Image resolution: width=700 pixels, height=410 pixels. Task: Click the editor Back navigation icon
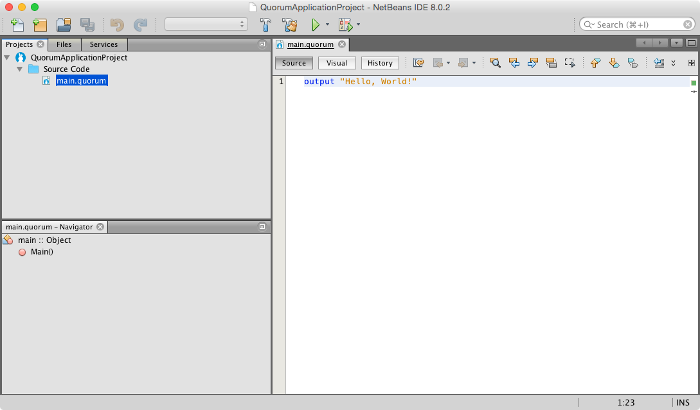[438, 63]
